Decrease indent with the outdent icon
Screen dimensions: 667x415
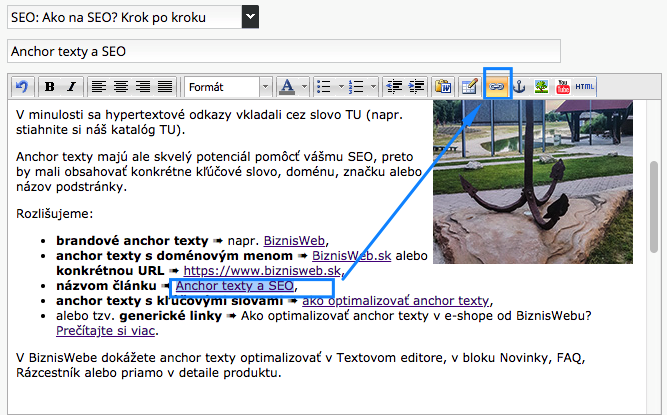coord(394,86)
